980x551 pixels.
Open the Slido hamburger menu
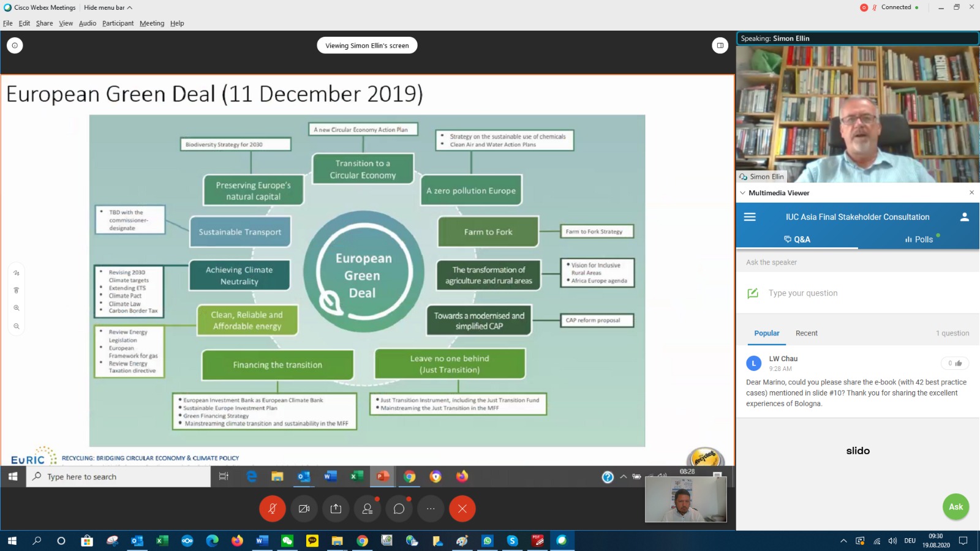point(750,217)
